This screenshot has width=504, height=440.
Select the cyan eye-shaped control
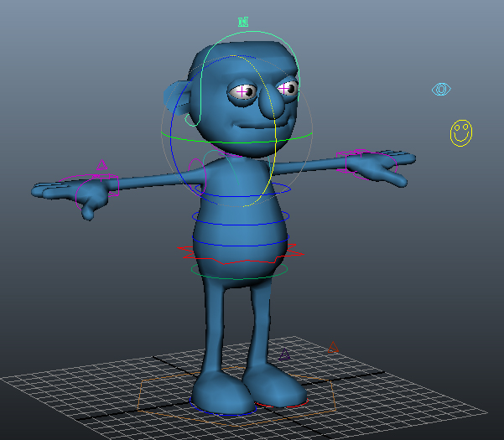click(441, 90)
